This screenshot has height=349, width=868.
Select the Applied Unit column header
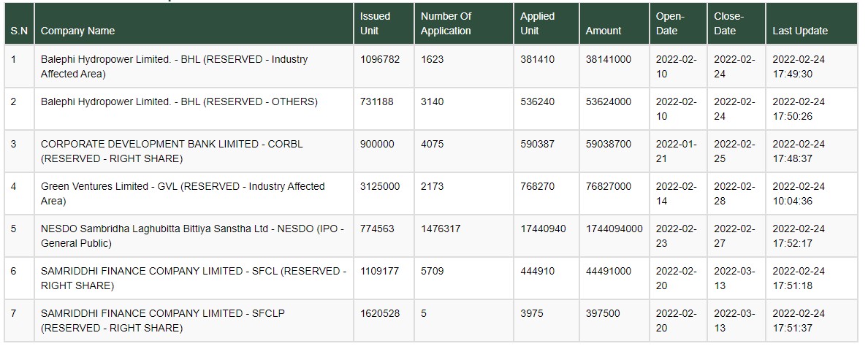coord(537,24)
